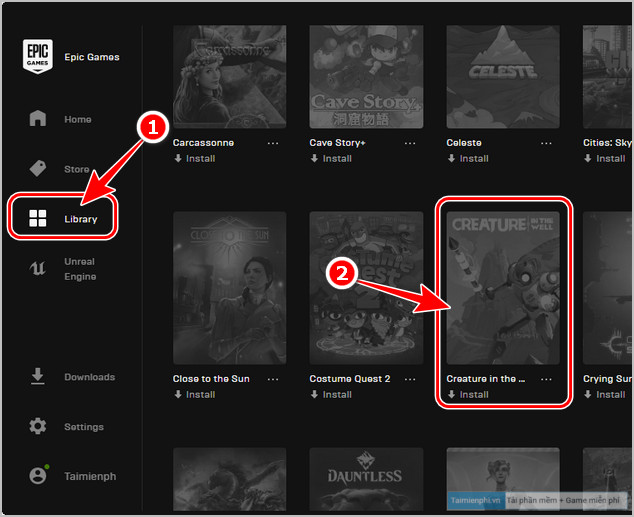Open Carcassonne three-dot options menu

click(273, 143)
